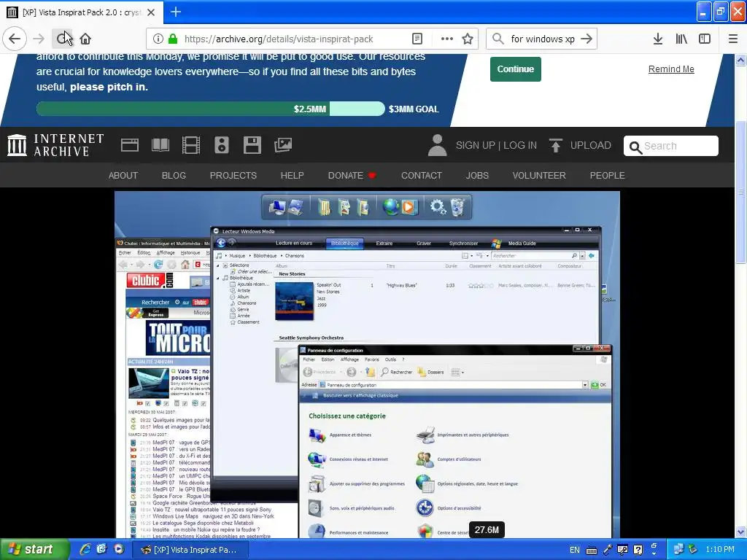Viewport: 747px width, 560px height.
Task: Open the Internet Archive Software floppy icon
Action: [252, 145]
